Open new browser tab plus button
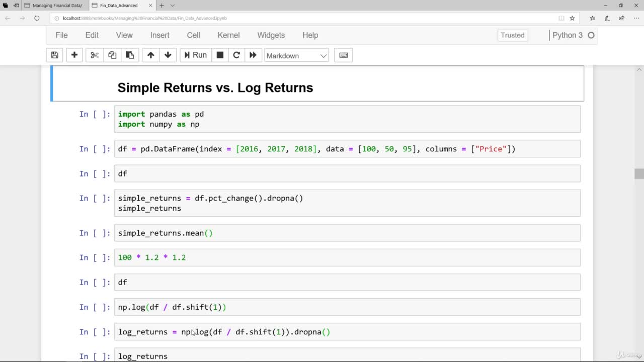644x362 pixels. [162, 6]
